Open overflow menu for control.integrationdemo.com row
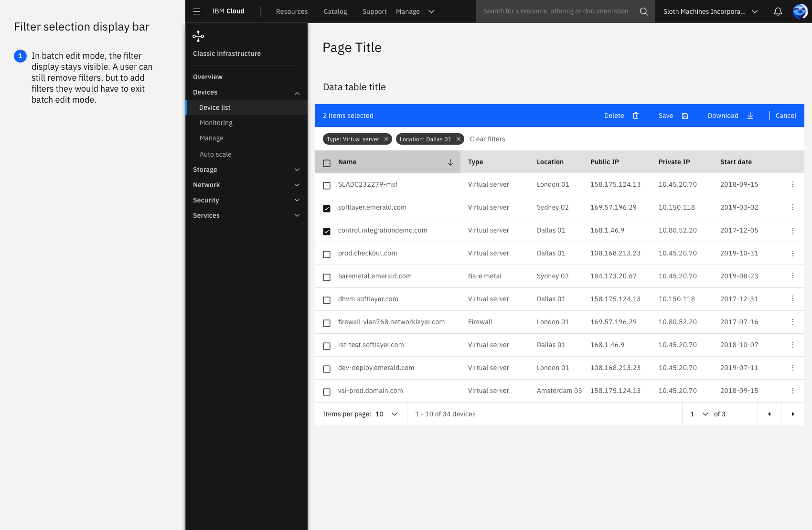Screen dimensions: 812x530 (792, 230)
